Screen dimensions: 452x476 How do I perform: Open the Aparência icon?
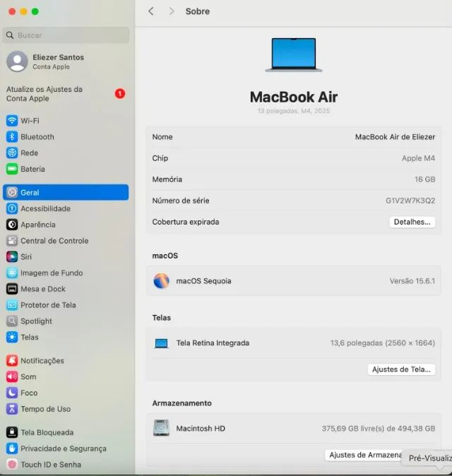pos(12,225)
